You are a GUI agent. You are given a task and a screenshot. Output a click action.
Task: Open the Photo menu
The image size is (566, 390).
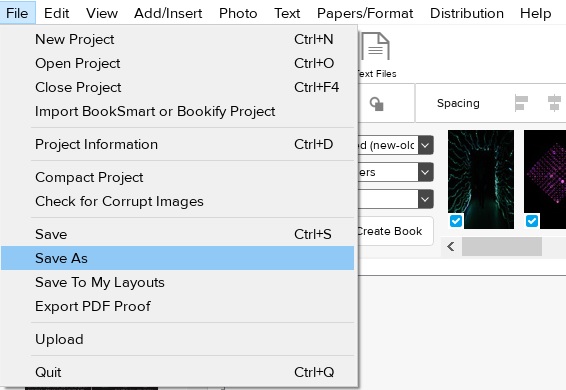coord(238,13)
